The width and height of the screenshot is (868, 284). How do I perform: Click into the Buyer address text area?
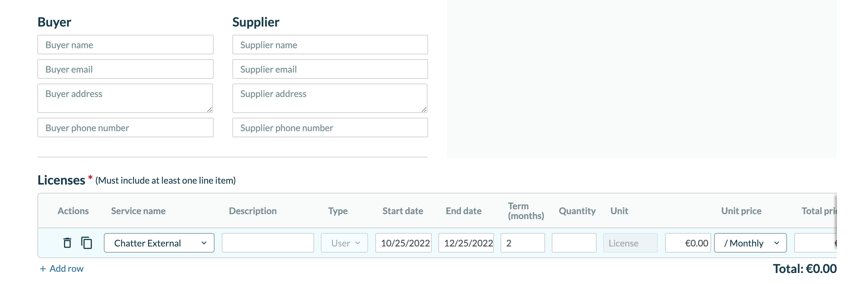tap(125, 98)
